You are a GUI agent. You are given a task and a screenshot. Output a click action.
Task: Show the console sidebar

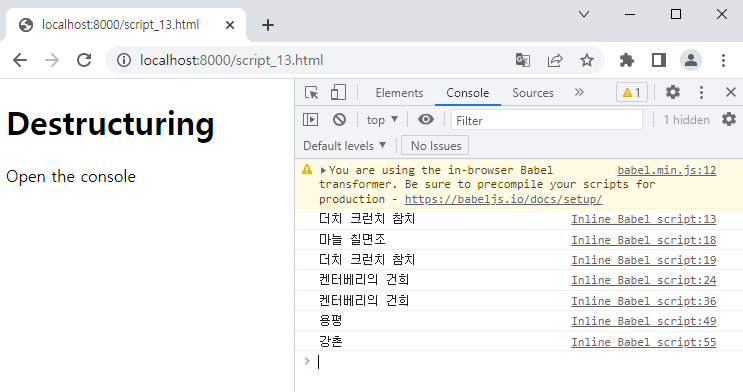tap(310, 119)
